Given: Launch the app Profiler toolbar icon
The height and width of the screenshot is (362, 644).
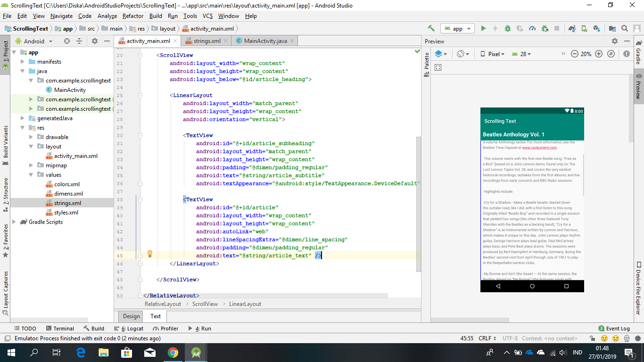Looking at the screenshot, I should click(x=532, y=28).
